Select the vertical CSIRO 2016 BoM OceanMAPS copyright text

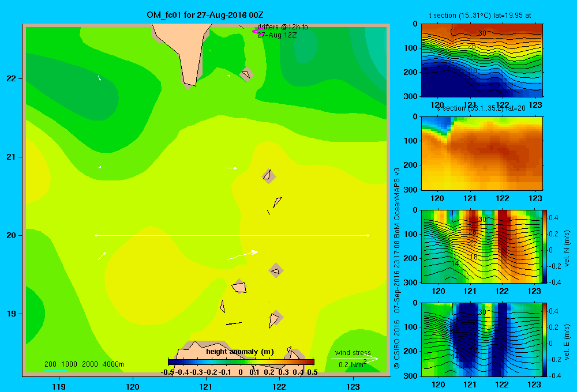pos(397,268)
